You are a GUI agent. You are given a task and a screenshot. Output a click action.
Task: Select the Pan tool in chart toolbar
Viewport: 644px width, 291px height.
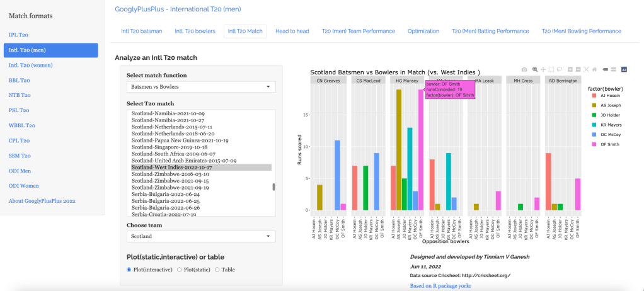[x=543, y=69]
